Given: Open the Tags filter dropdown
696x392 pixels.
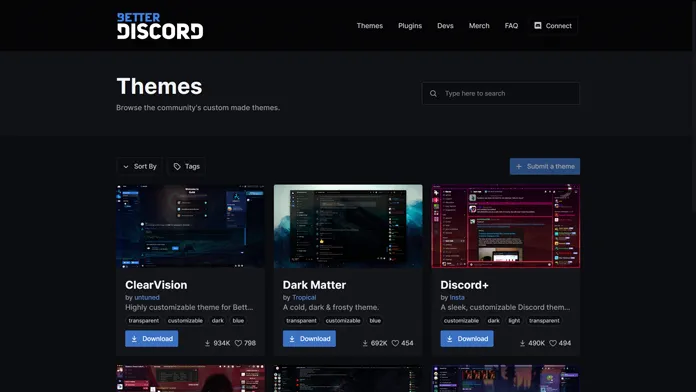Looking at the screenshot, I should (x=186, y=166).
